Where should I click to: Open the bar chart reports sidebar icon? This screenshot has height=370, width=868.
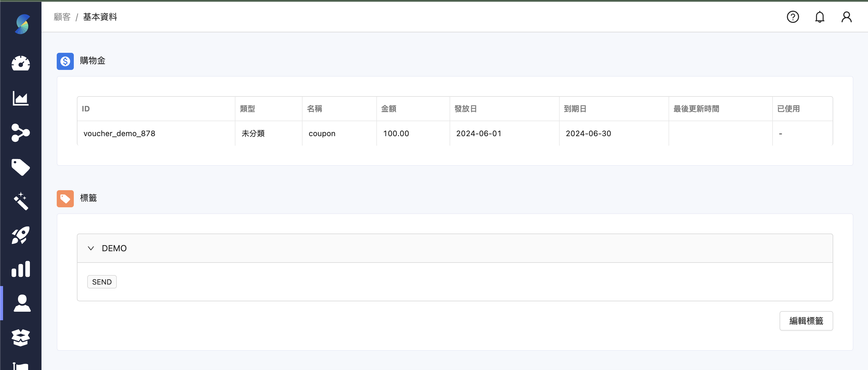(20, 269)
